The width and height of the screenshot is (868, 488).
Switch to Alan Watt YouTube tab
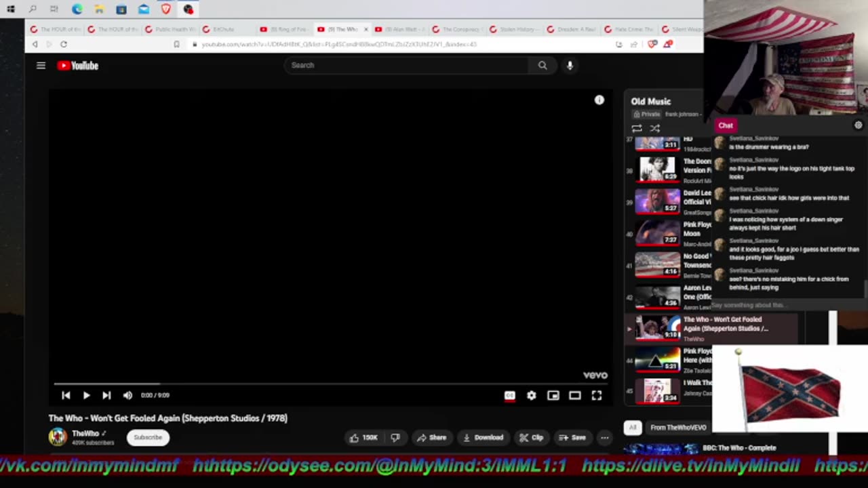tap(400, 29)
